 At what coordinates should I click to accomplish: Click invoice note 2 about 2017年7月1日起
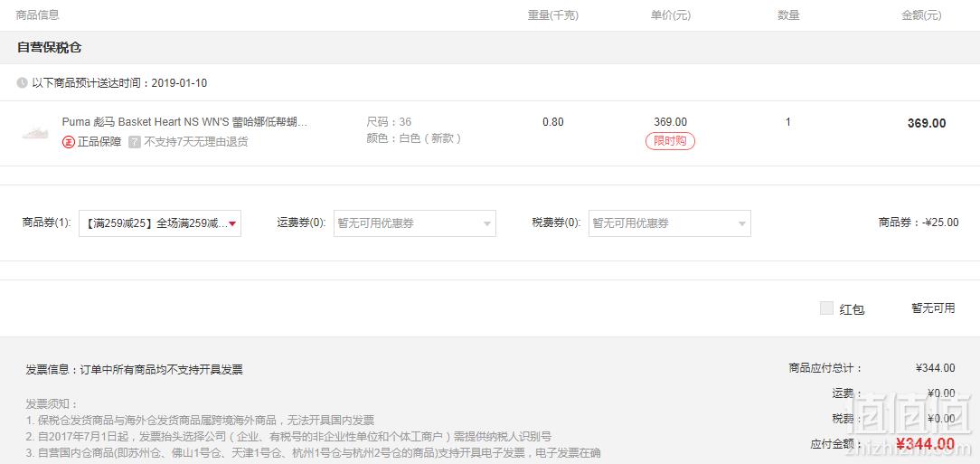point(288,436)
